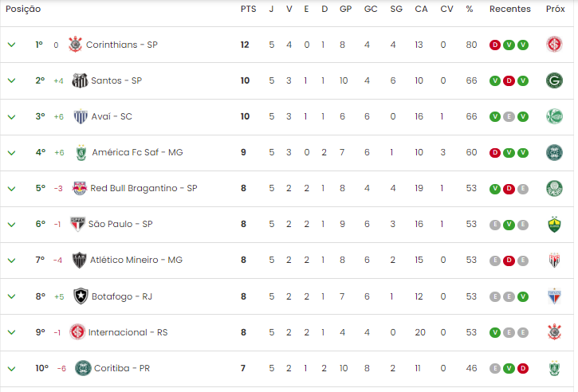Expand the Corinthians row chevron
Image resolution: width=578 pixels, height=392 pixels.
tap(11, 45)
